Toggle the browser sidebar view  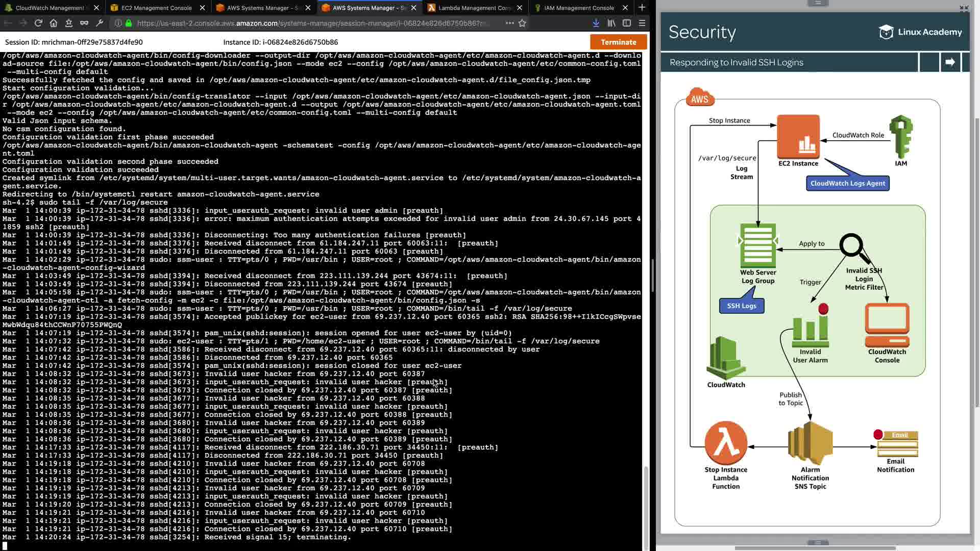(627, 23)
